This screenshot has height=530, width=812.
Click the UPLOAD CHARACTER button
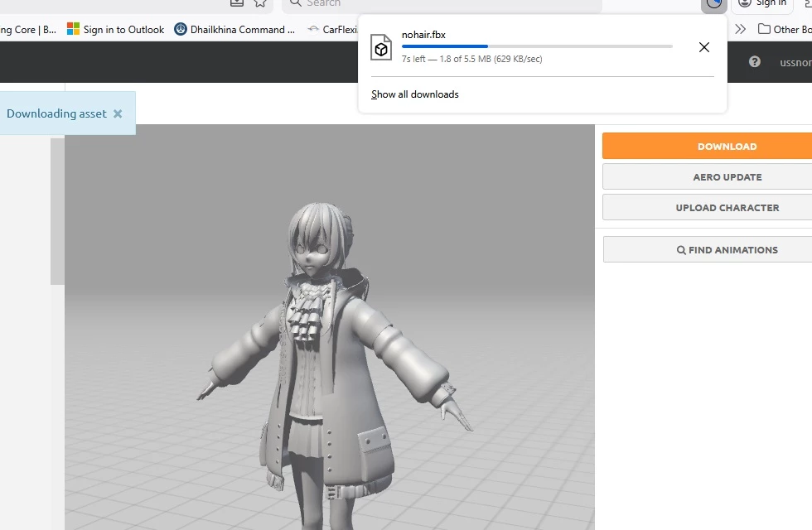pos(708,208)
